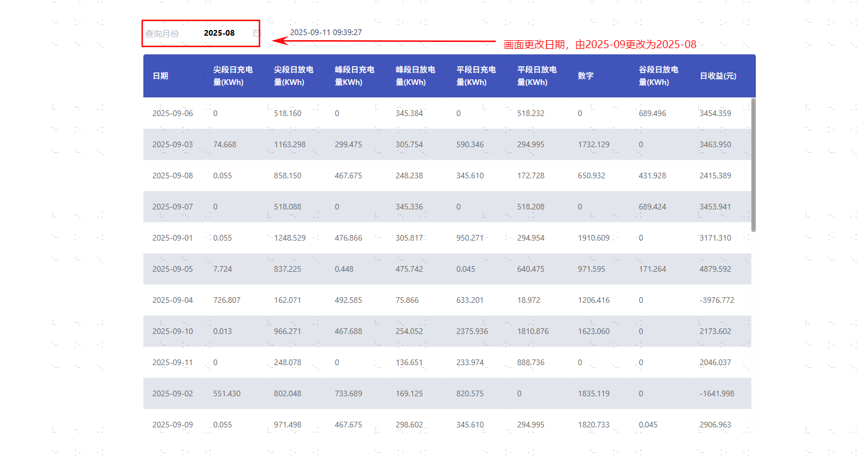Click the 74.668 cell in 2025-09-03 row

point(224,144)
